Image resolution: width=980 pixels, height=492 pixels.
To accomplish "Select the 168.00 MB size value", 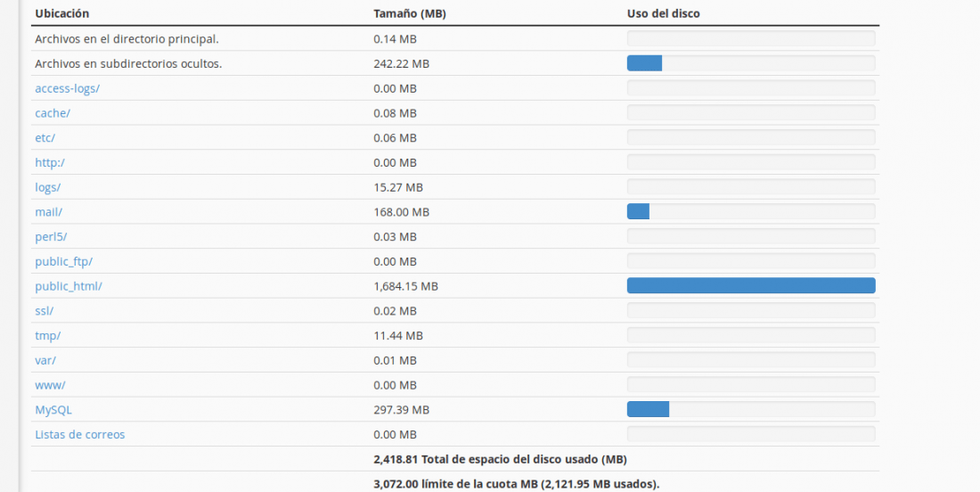I will tap(401, 212).
